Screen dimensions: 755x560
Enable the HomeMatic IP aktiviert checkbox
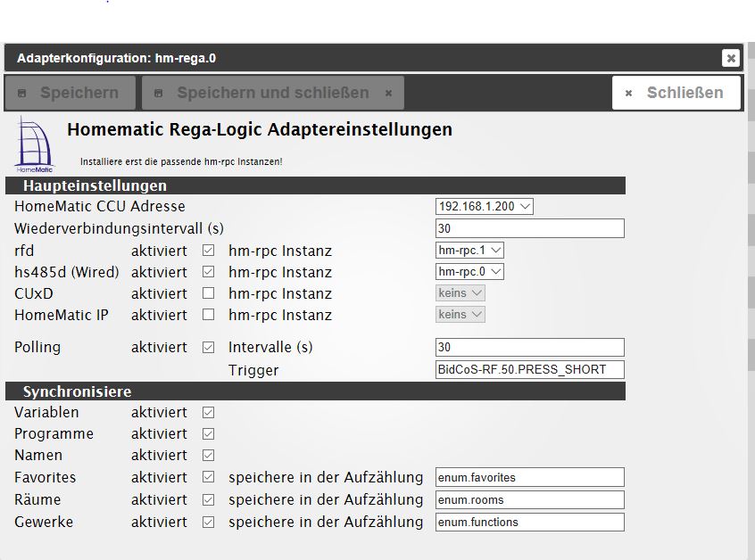[209, 315]
